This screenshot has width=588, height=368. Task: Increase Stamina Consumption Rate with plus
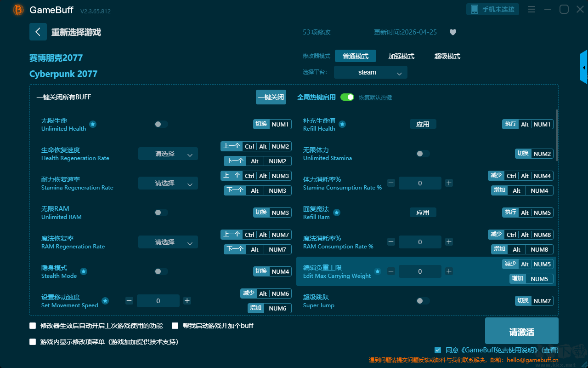coord(449,183)
